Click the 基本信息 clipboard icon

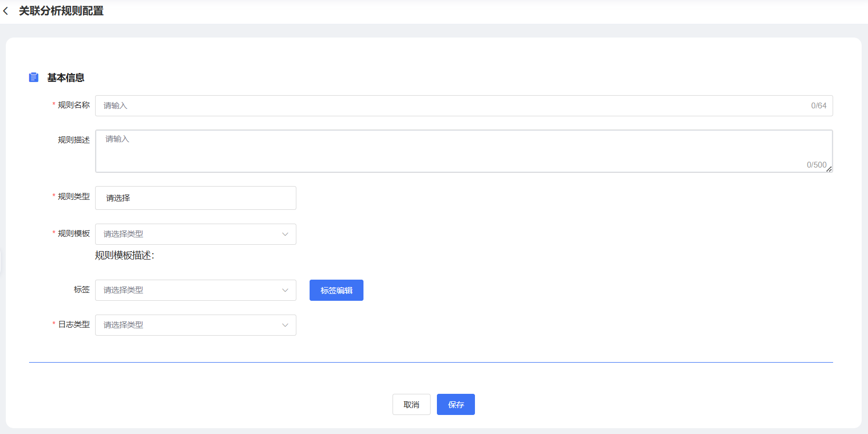(34, 78)
